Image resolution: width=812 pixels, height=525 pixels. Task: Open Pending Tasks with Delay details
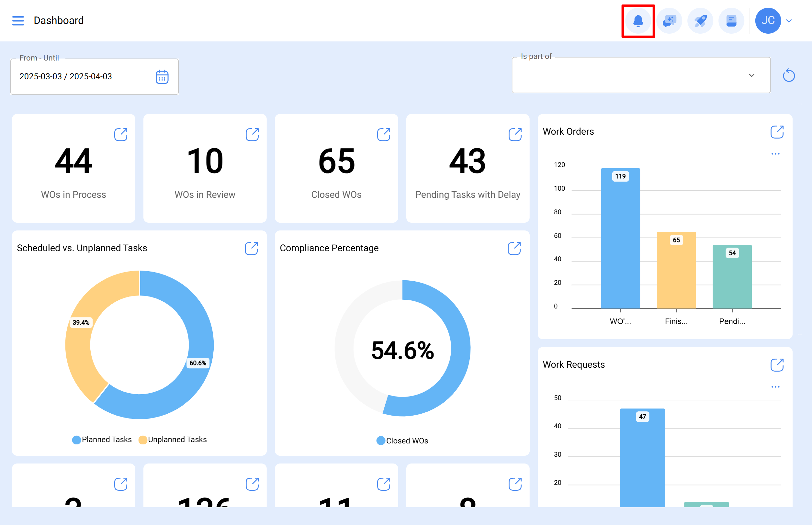tap(515, 135)
